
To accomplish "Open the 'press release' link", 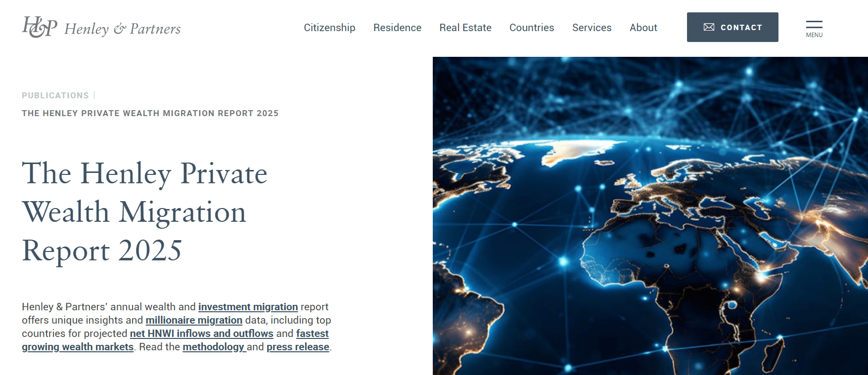I will click(298, 347).
